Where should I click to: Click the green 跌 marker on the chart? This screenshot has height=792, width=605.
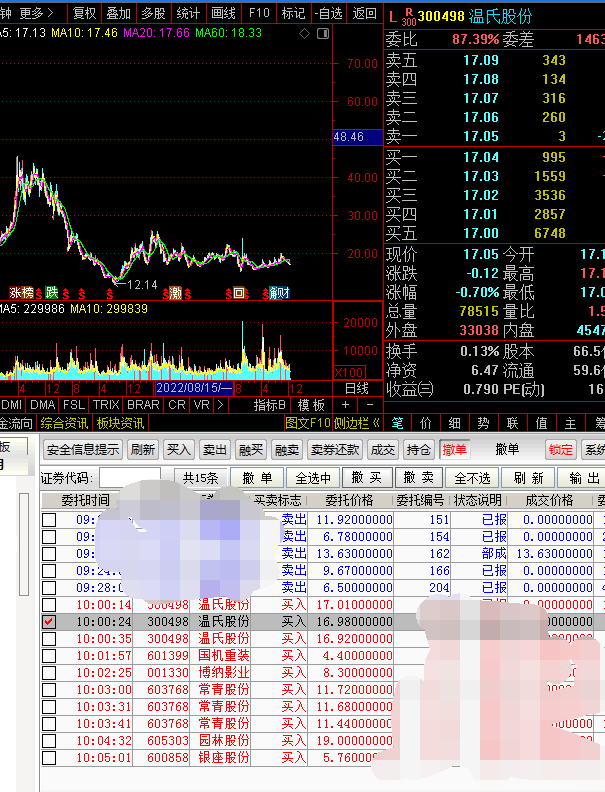point(51,292)
